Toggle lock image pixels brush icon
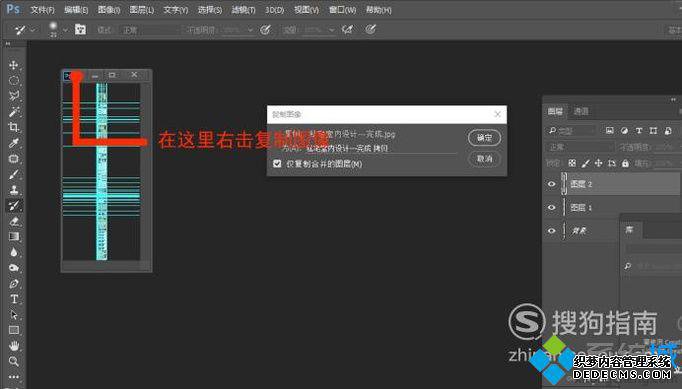Viewport: 682px width, 389px height. (x=585, y=163)
